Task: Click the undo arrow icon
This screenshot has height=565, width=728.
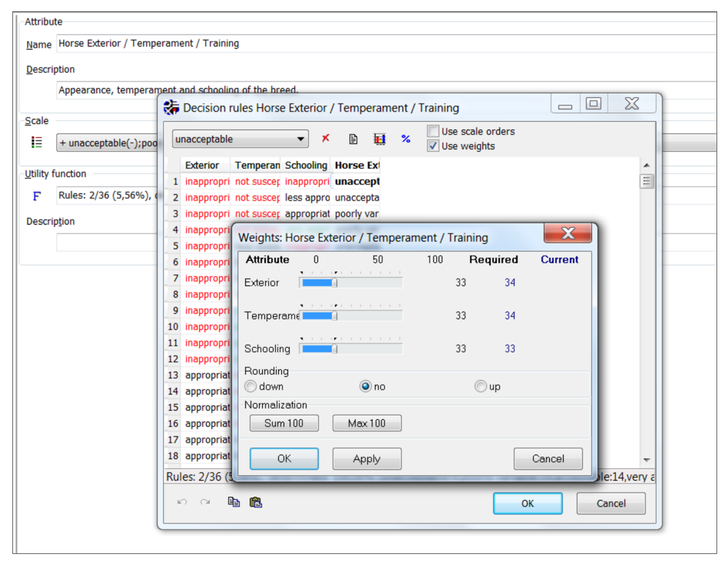Action: (x=182, y=502)
